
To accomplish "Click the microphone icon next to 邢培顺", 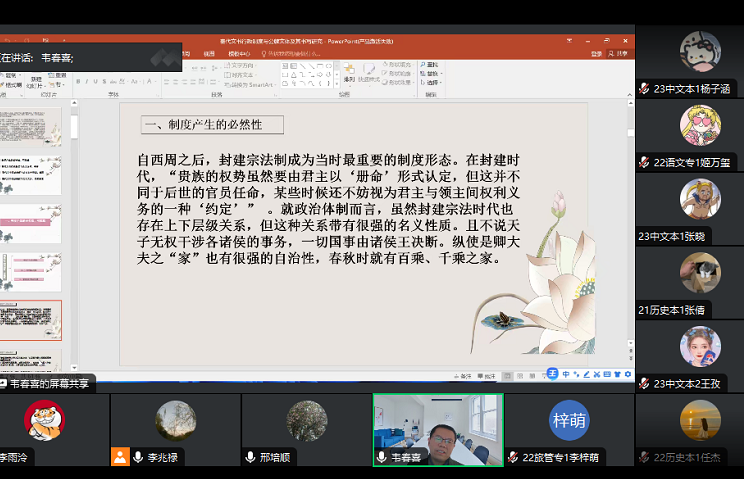I will pos(250,457).
